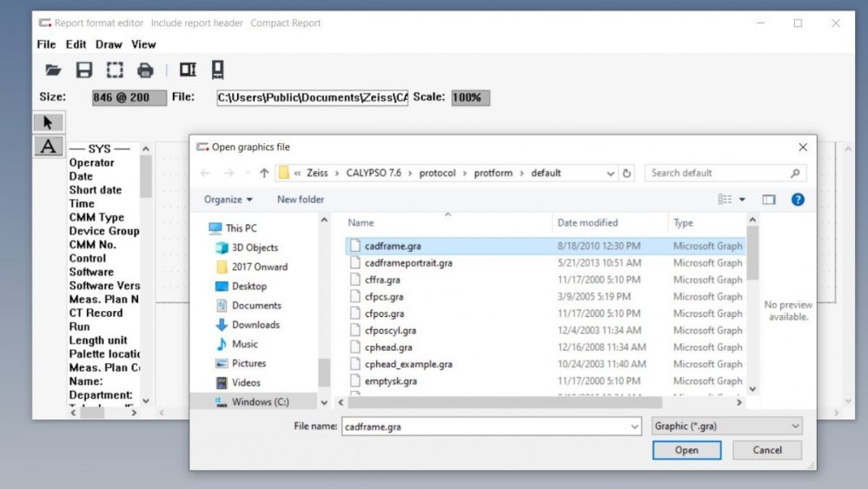The height and width of the screenshot is (489, 868).
Task: Open Documents in the navigation pane
Action: (256, 306)
